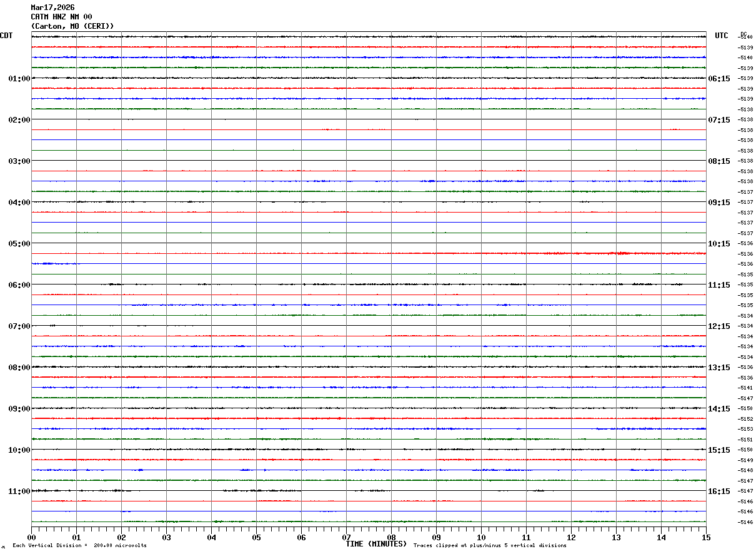This screenshot has height=554, width=756.
Task: Click the DC offset value -5152
Action: click(x=745, y=419)
